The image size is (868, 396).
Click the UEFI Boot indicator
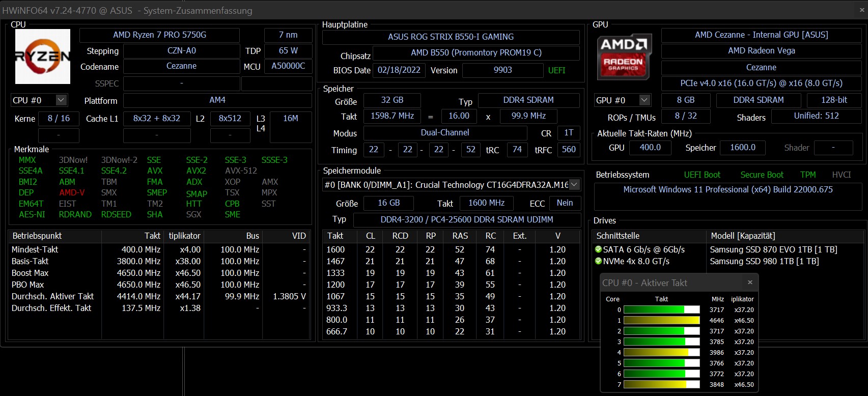[x=702, y=175]
